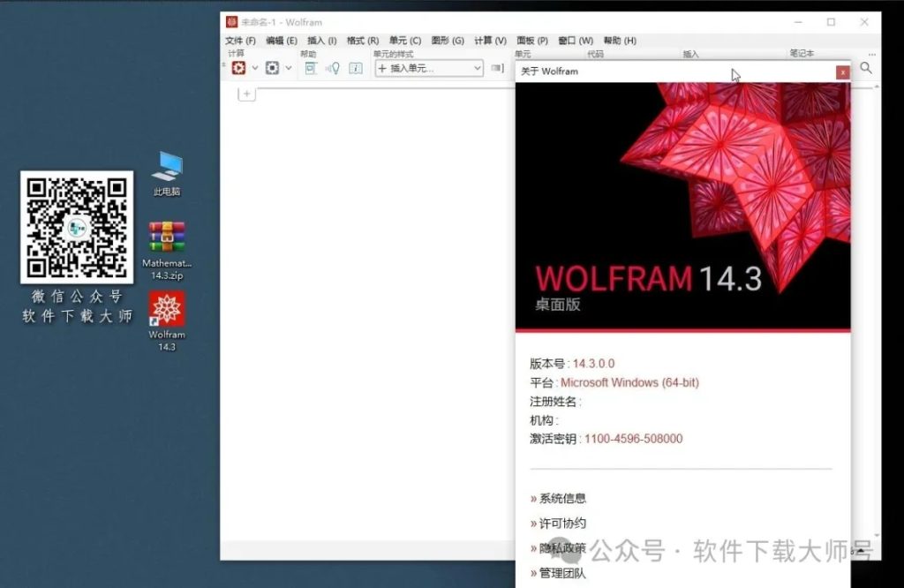Click the 系统信息 link
Screen dimensions: 904x588
click(561, 497)
